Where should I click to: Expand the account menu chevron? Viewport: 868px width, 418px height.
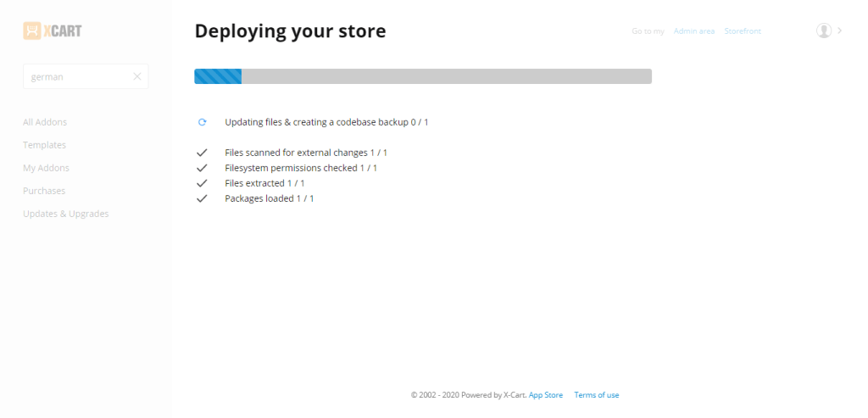tap(839, 31)
